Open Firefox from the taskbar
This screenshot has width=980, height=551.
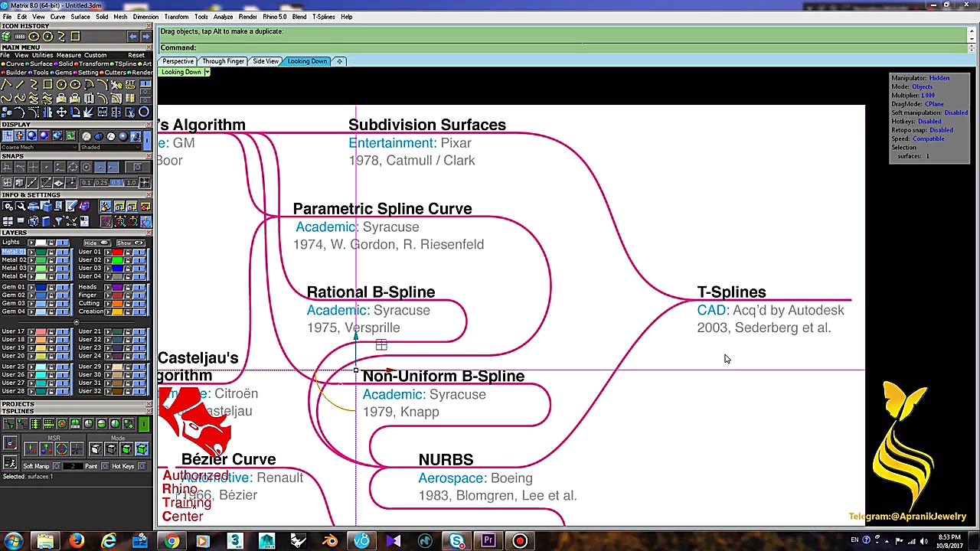pyautogui.click(x=77, y=542)
